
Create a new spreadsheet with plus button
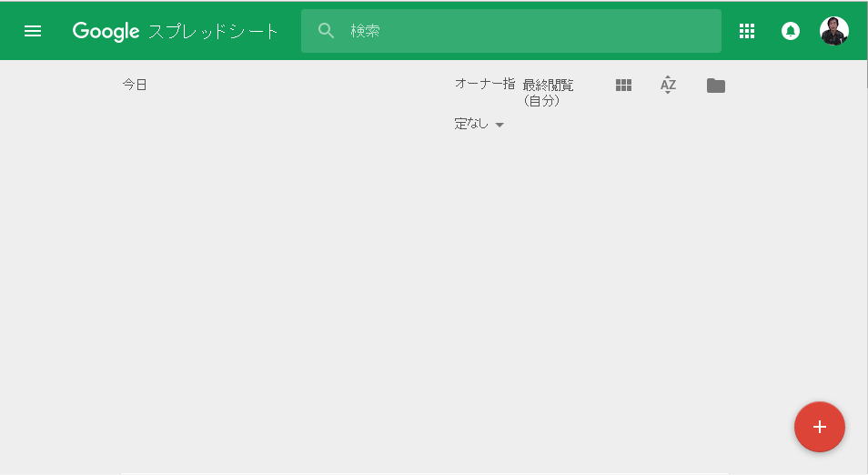819,427
